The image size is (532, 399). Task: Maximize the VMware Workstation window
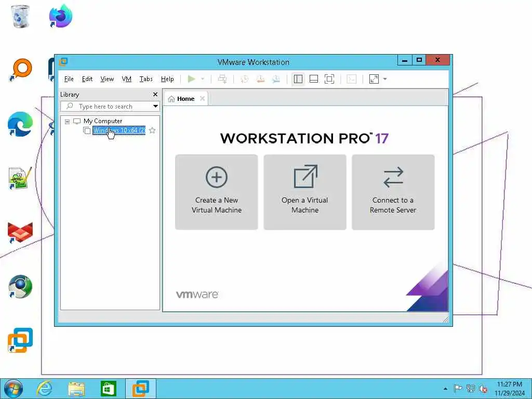coord(419,60)
